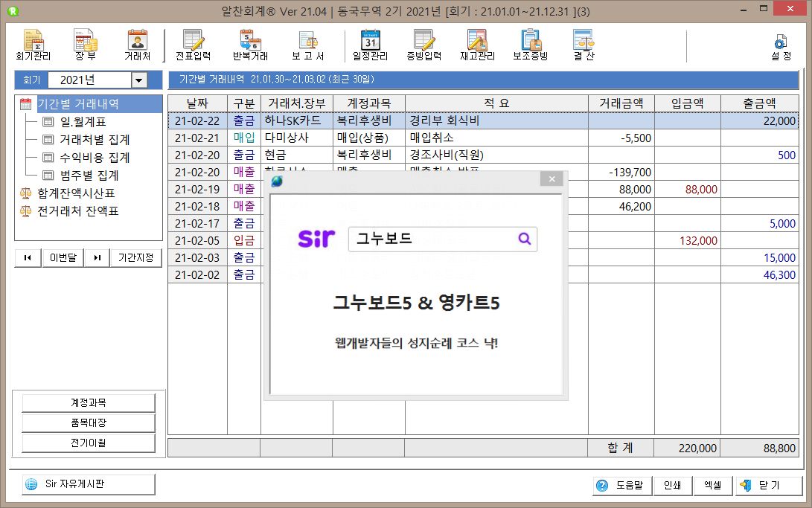Open the 재고관리 inventory icon

[x=476, y=45]
